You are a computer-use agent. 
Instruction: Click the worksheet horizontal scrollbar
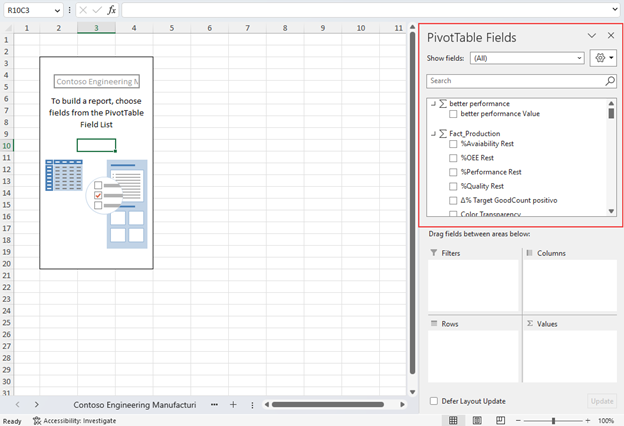tap(328, 405)
